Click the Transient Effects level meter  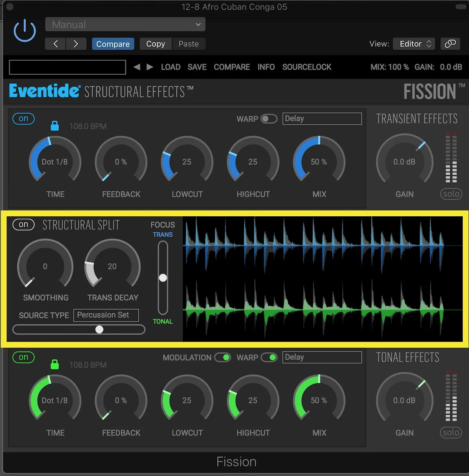[x=451, y=157]
